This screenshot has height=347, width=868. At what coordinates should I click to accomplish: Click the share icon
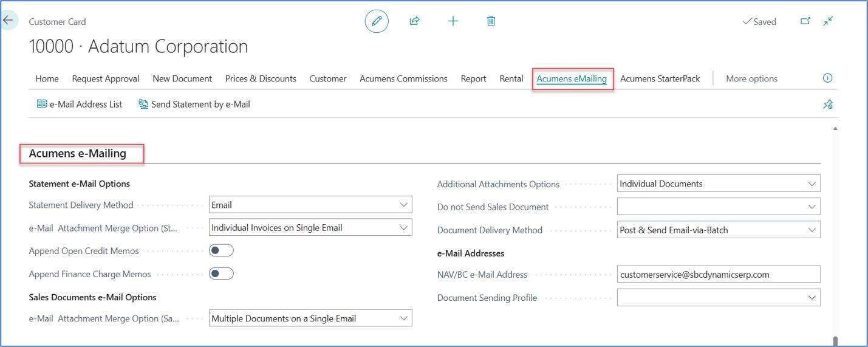414,21
